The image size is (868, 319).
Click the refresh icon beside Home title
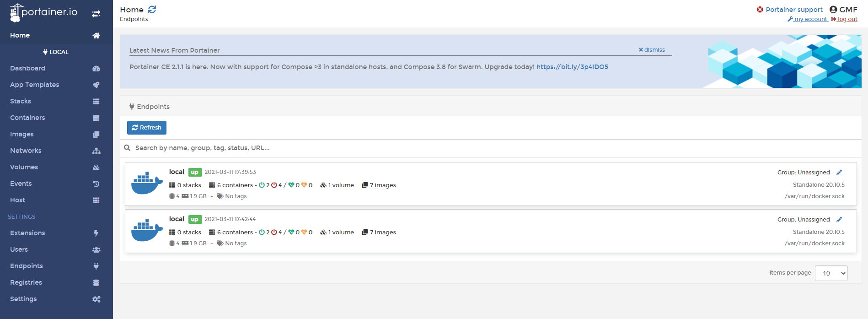pyautogui.click(x=152, y=10)
